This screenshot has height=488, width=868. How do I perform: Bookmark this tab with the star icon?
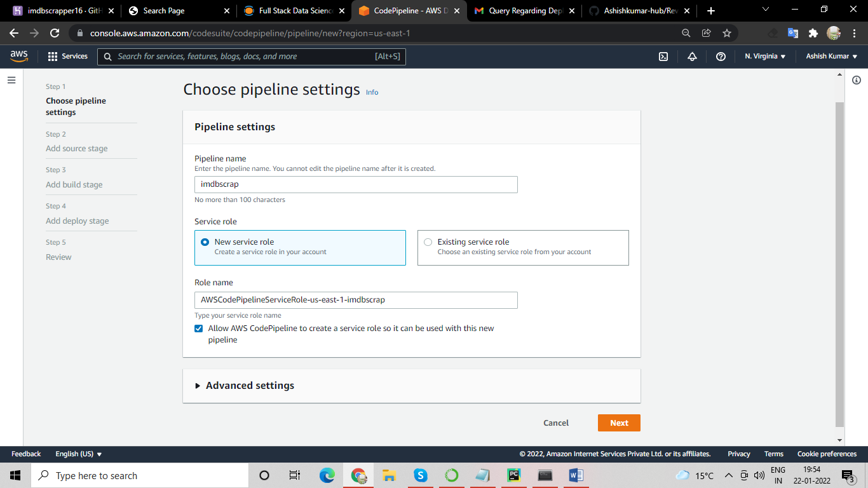727,33
